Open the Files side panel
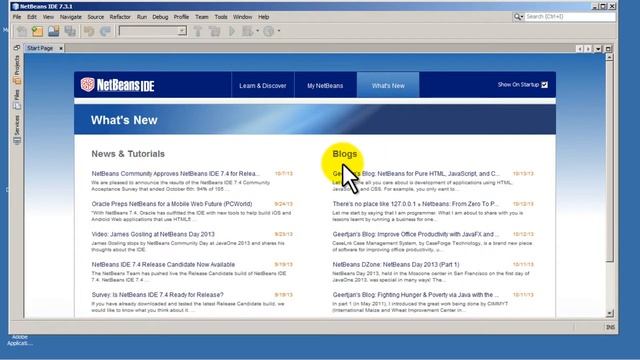Image resolution: width=640 pixels, height=360 pixels. (17, 100)
